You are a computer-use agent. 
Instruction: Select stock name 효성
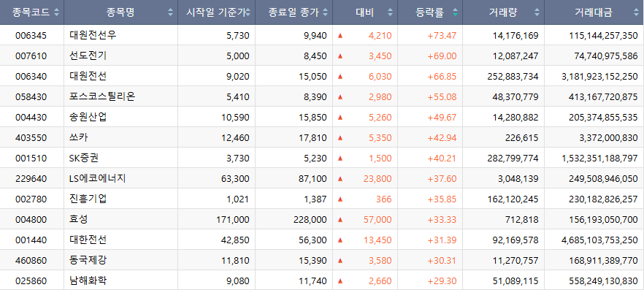click(x=79, y=220)
